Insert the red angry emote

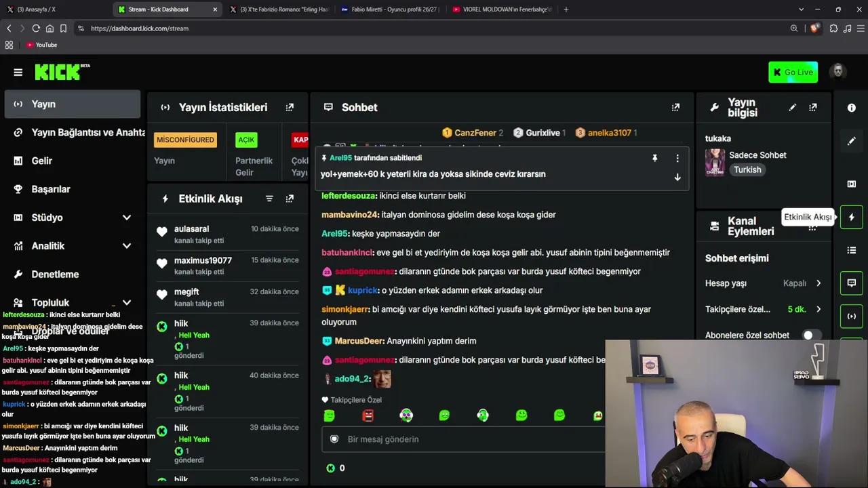368,415
